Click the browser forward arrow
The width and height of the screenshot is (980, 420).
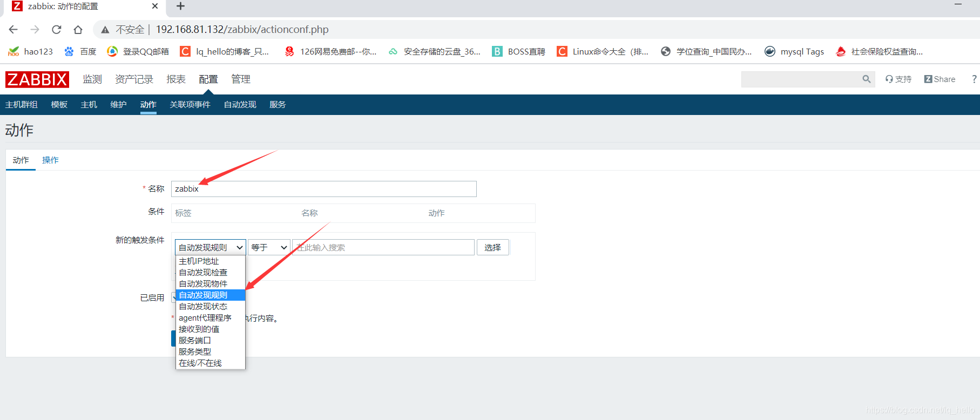[x=35, y=29]
